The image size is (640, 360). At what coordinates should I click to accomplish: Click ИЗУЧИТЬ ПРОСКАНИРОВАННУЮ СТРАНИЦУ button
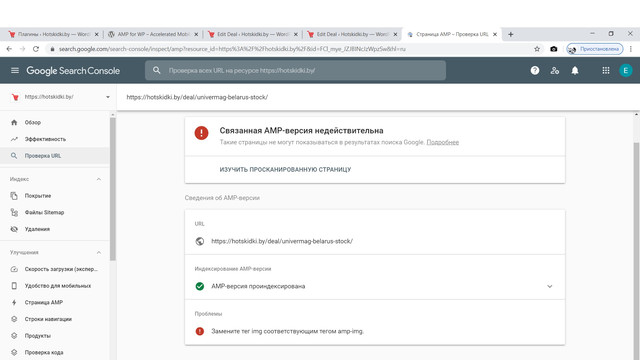point(285,169)
